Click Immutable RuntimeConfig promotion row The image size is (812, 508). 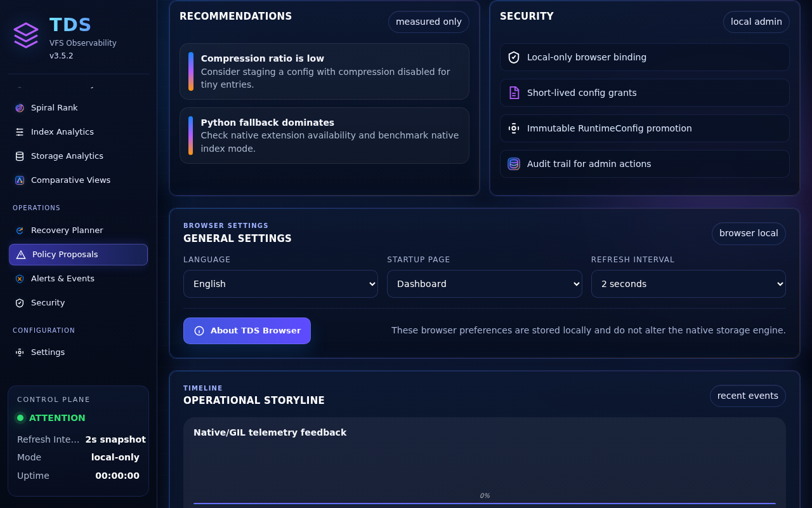point(645,128)
